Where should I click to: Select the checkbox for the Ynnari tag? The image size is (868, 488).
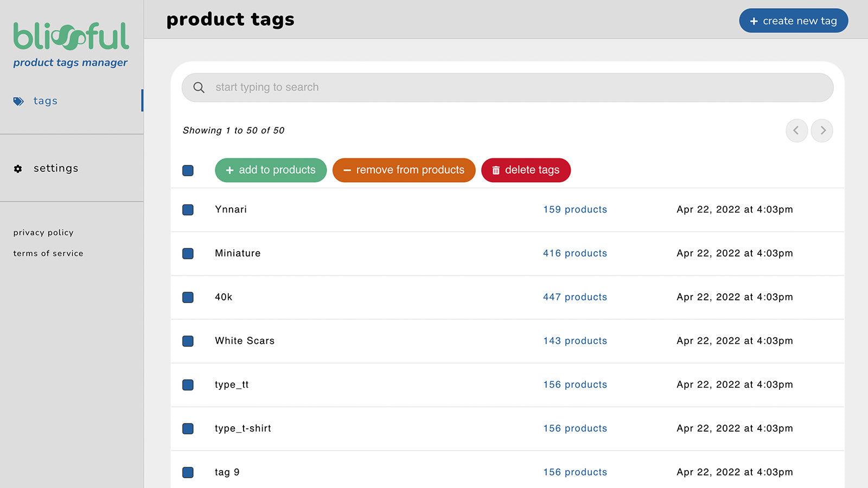(x=188, y=210)
